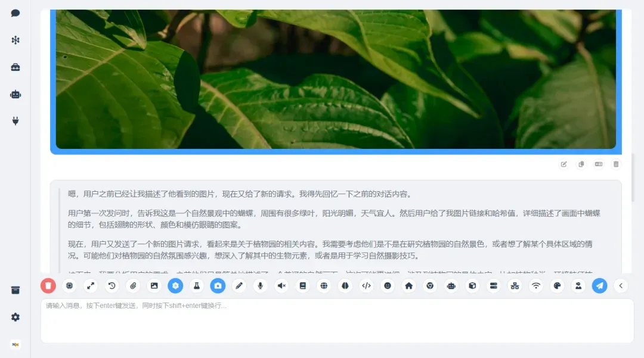
Task: Click the microphone voice input icon
Action: pos(260,286)
